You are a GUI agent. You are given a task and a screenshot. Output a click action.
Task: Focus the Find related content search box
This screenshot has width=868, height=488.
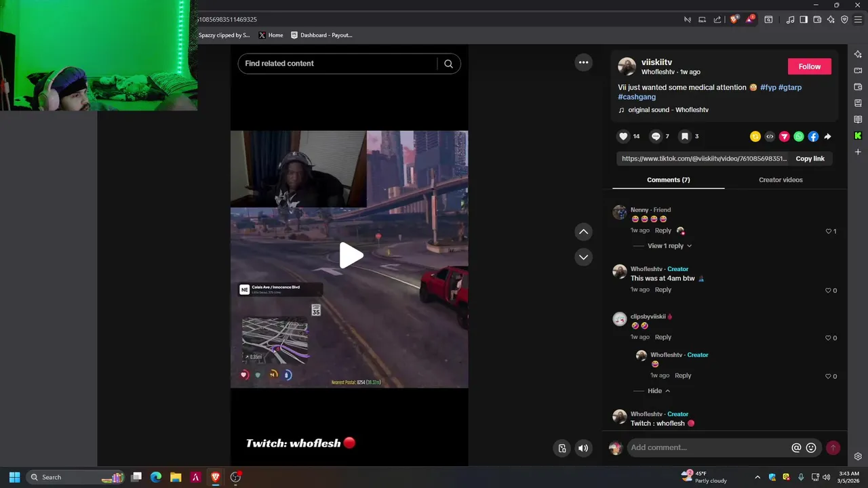click(339, 64)
